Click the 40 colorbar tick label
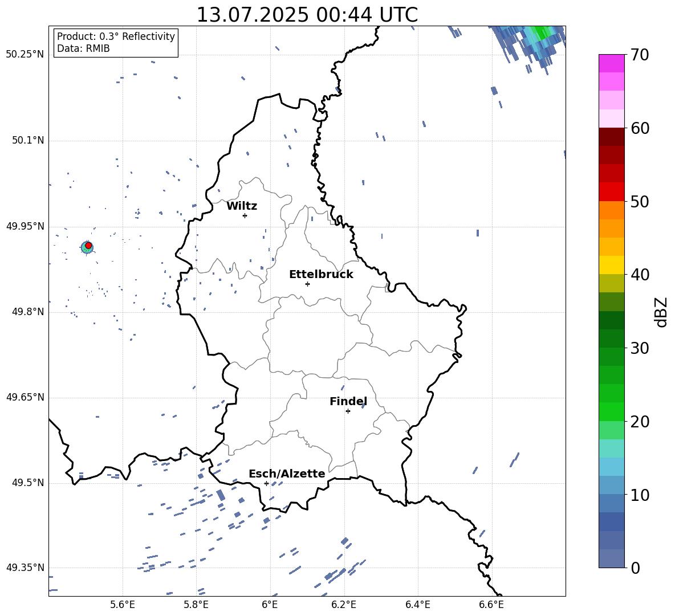 click(x=640, y=275)
